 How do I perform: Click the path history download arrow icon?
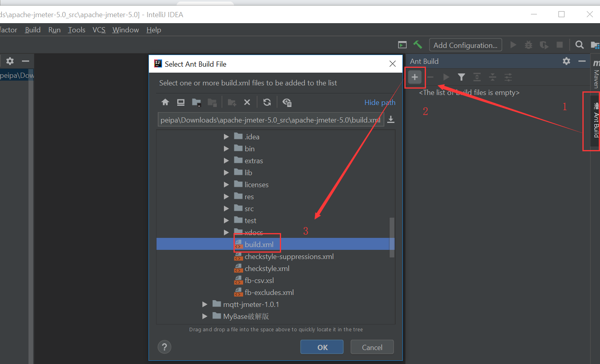pos(391,119)
